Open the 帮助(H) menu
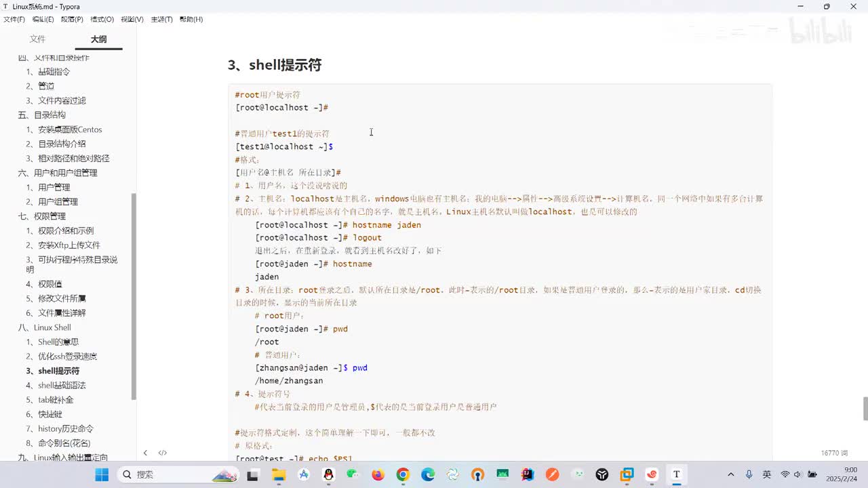The image size is (868, 488). pos(191,19)
